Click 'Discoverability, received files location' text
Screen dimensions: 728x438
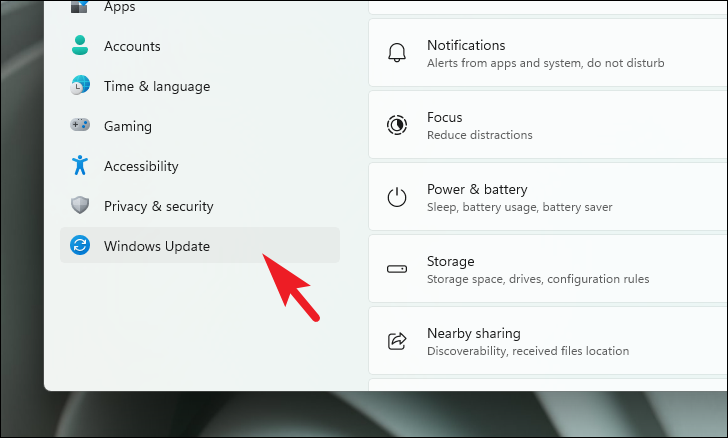528,351
